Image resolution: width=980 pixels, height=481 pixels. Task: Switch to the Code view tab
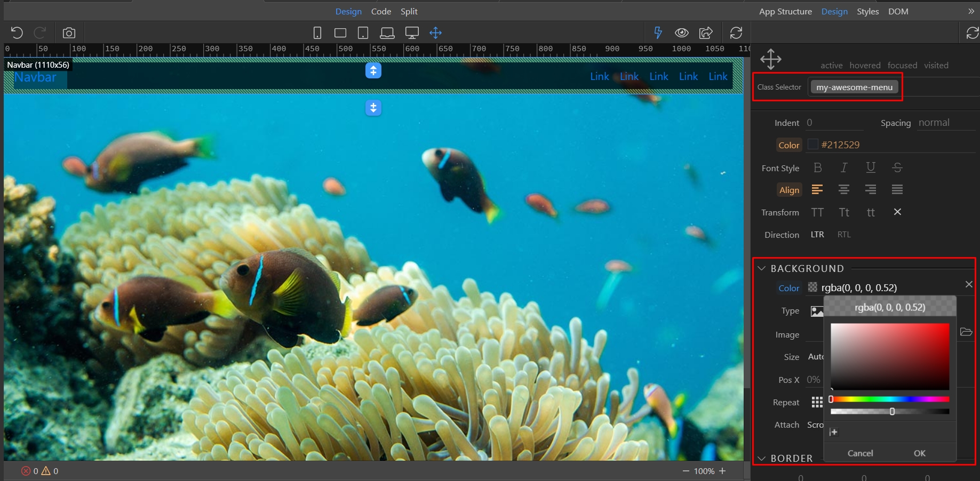coord(381,11)
